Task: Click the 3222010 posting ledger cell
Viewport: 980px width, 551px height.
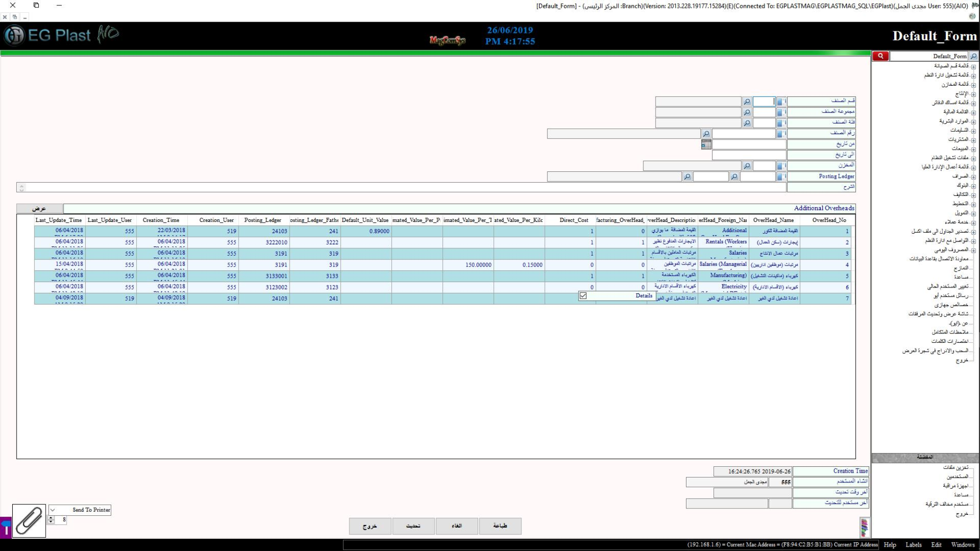Action: point(264,242)
